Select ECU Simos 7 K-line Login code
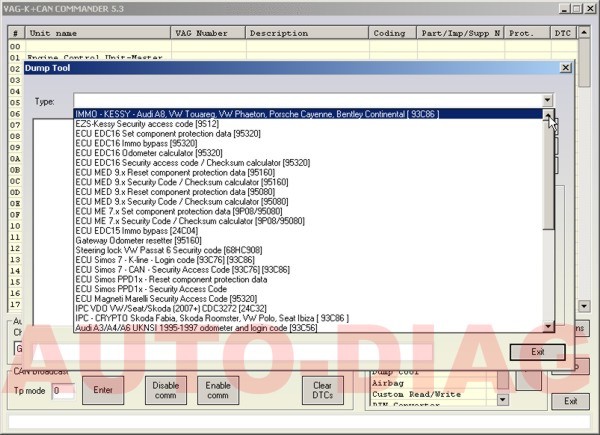This screenshot has height=435, width=600. 308,260
